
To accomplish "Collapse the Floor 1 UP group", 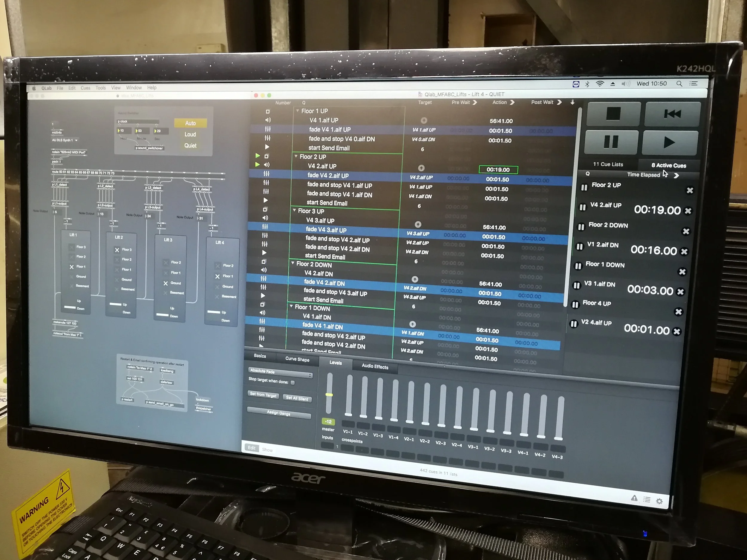I will [x=298, y=111].
